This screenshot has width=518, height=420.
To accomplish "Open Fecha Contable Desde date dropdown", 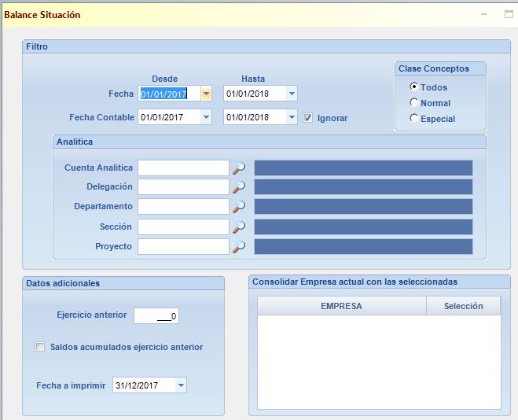I will pyautogui.click(x=206, y=117).
